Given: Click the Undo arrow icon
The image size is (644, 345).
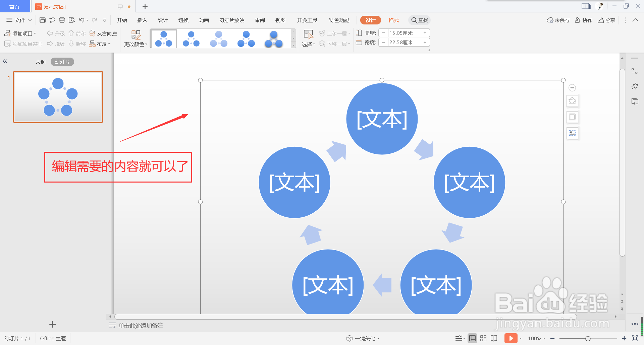Looking at the screenshot, I should pyautogui.click(x=82, y=20).
